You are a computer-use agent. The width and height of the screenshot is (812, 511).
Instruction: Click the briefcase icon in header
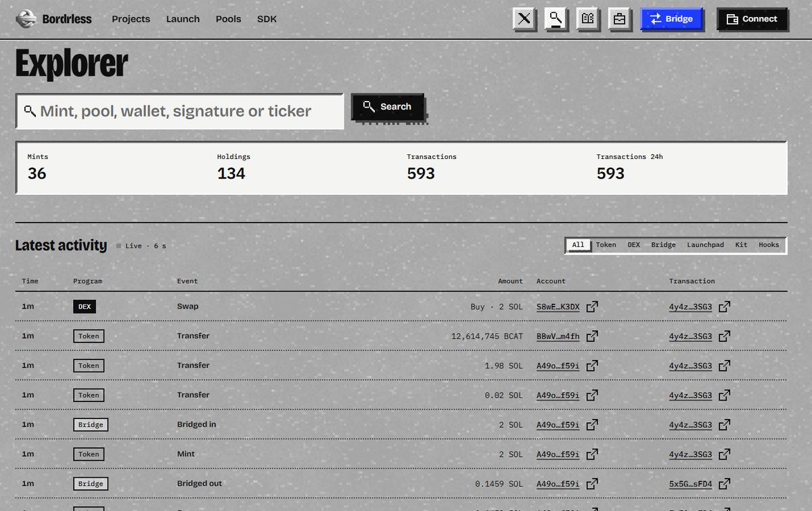(619, 19)
